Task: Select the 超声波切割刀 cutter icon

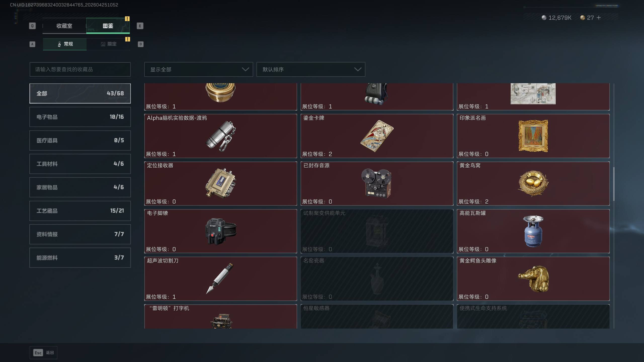Action: pyautogui.click(x=220, y=279)
